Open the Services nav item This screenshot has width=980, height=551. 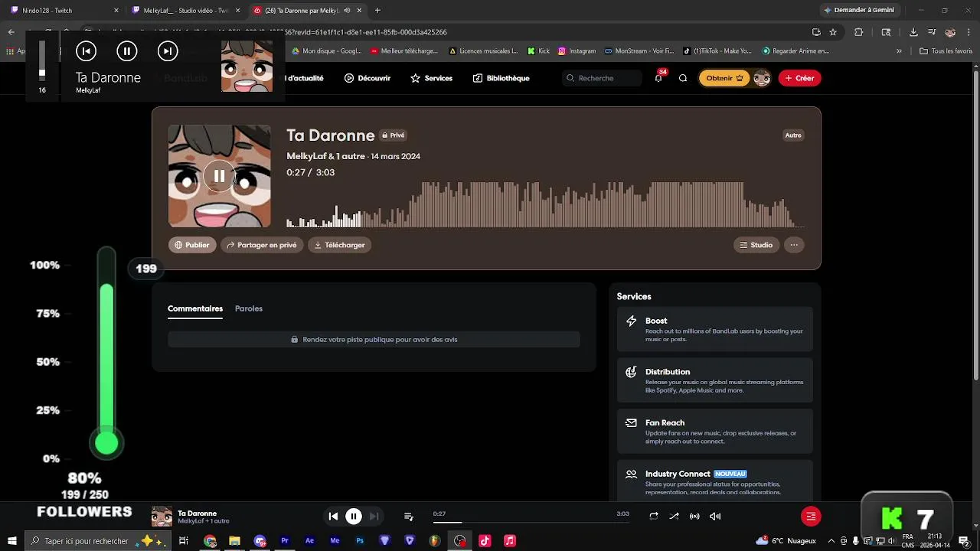point(432,78)
